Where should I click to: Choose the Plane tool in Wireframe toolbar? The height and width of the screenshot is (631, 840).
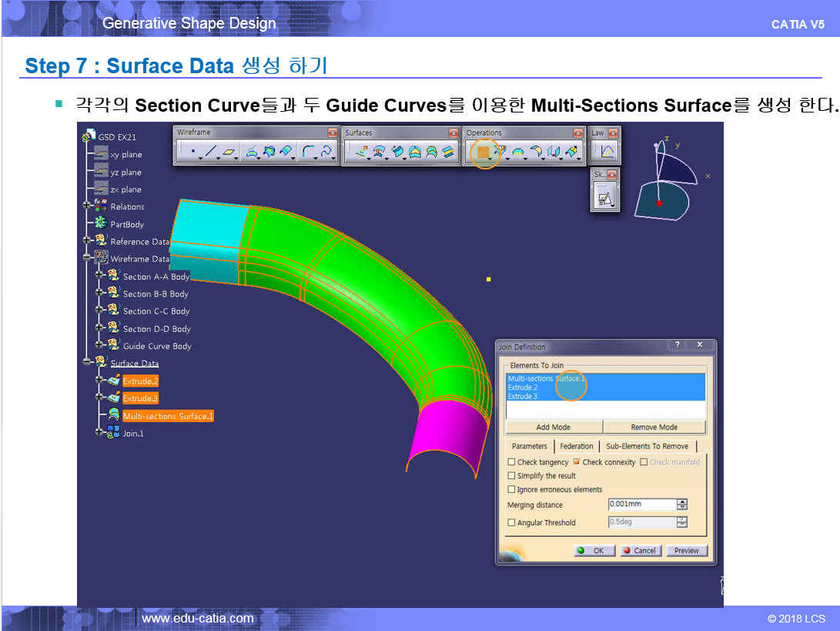pyautogui.click(x=229, y=153)
